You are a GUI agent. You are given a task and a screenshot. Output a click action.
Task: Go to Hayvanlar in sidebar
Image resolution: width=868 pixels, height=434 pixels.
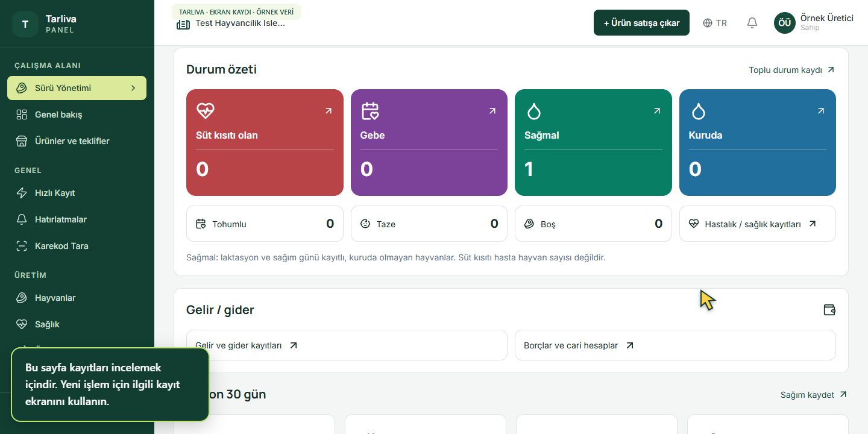[x=77, y=298]
